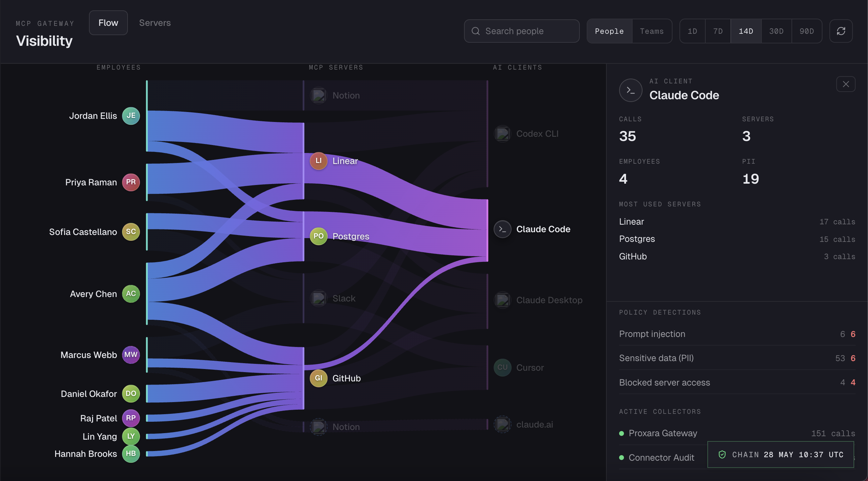This screenshot has width=868, height=481.
Task: Click the Postgres server label in flow
Action: pos(351,236)
